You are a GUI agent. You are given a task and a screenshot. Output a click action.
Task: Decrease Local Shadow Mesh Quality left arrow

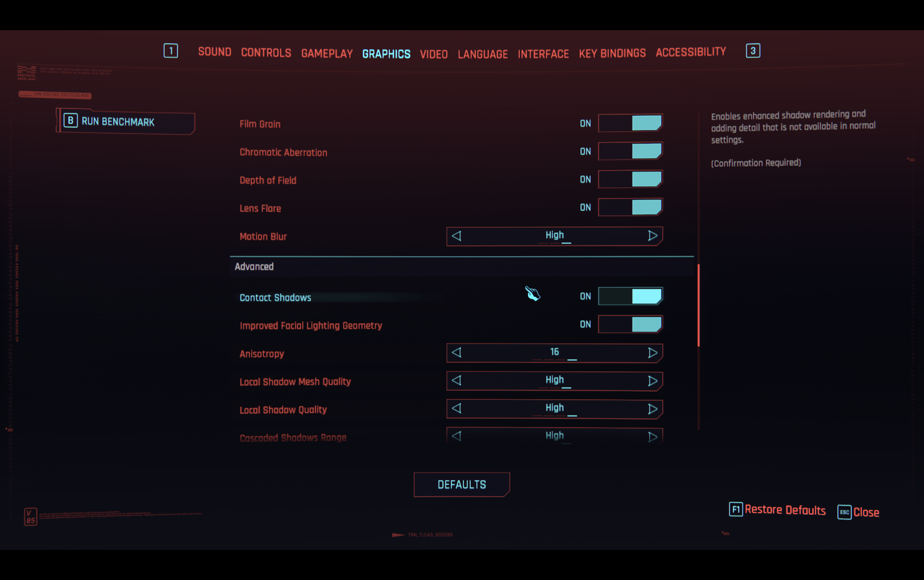click(457, 380)
